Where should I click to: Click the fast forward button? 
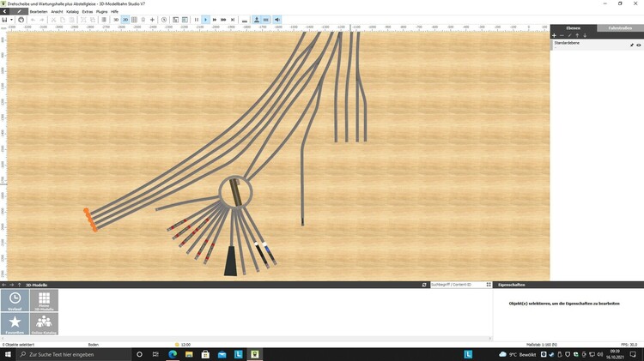point(215,20)
